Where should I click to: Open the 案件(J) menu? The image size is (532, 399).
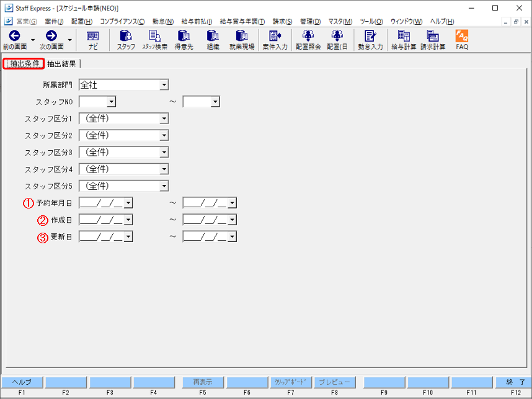point(54,21)
